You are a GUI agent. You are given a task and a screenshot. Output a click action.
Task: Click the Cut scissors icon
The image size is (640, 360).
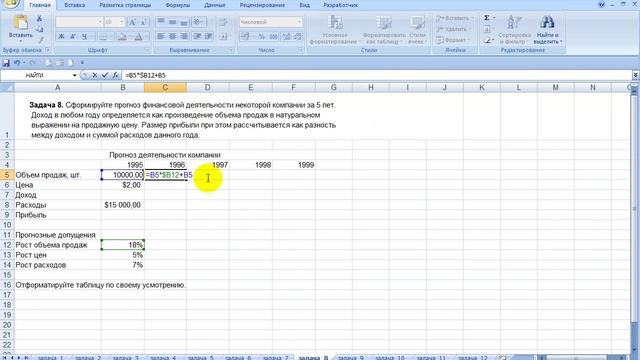click(40, 19)
